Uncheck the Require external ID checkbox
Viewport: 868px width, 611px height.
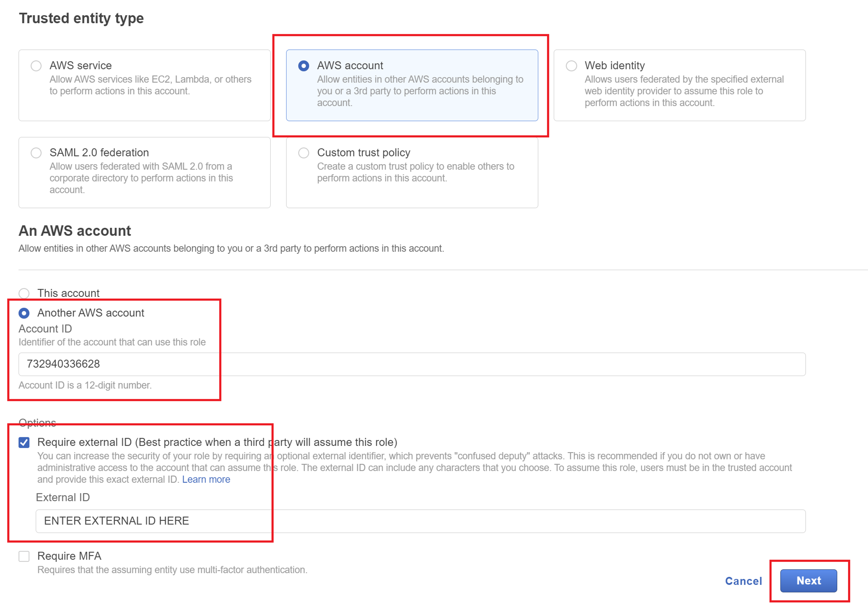pos(24,442)
